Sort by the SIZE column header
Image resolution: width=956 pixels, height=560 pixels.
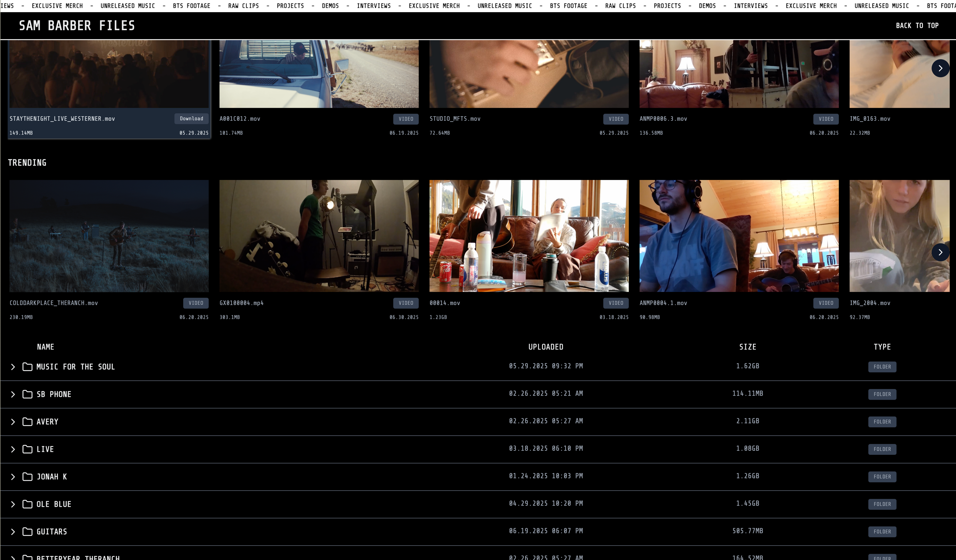(x=747, y=347)
